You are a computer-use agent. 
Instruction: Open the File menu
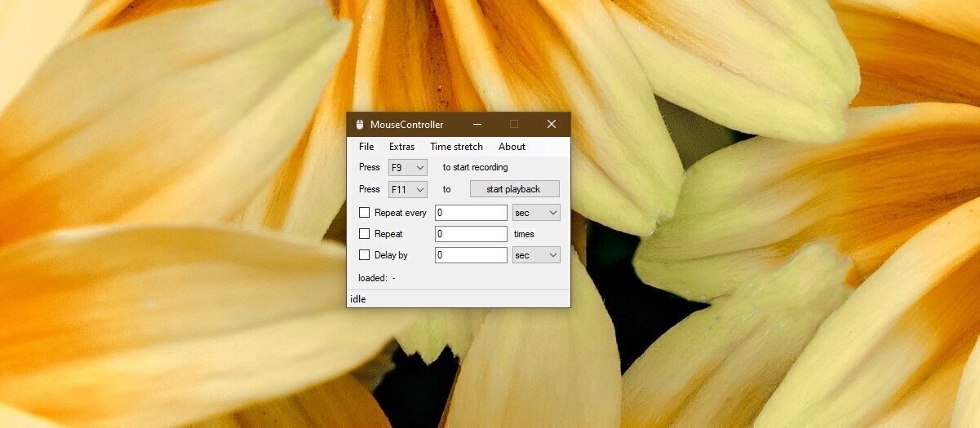point(366,147)
